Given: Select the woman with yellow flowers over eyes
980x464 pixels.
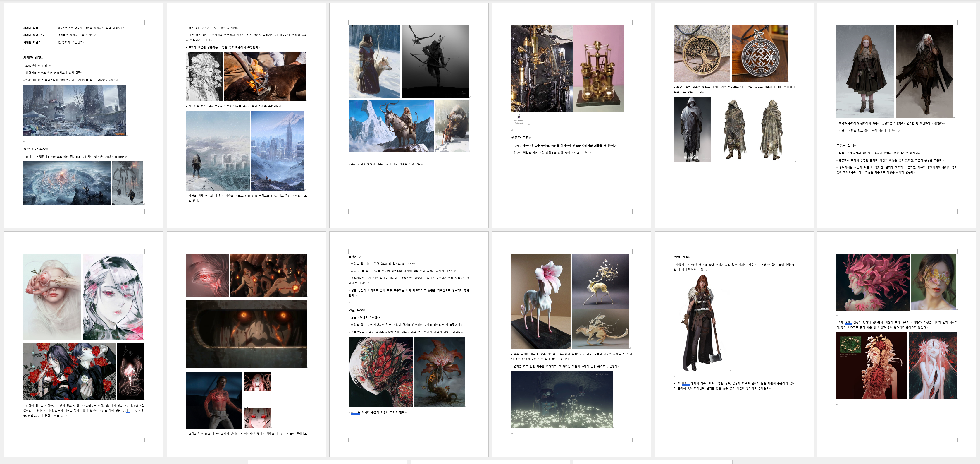Looking at the screenshot, I should pyautogui.click(x=934, y=282).
